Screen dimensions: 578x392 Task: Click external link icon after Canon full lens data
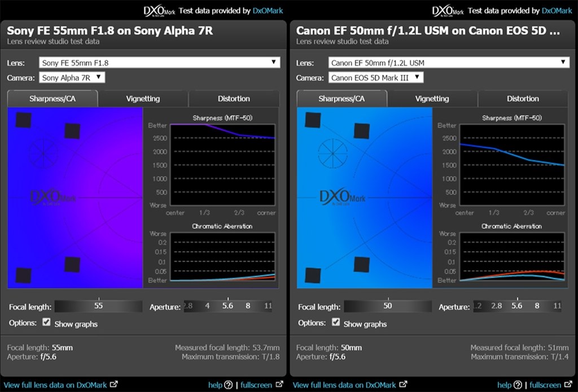(x=403, y=384)
